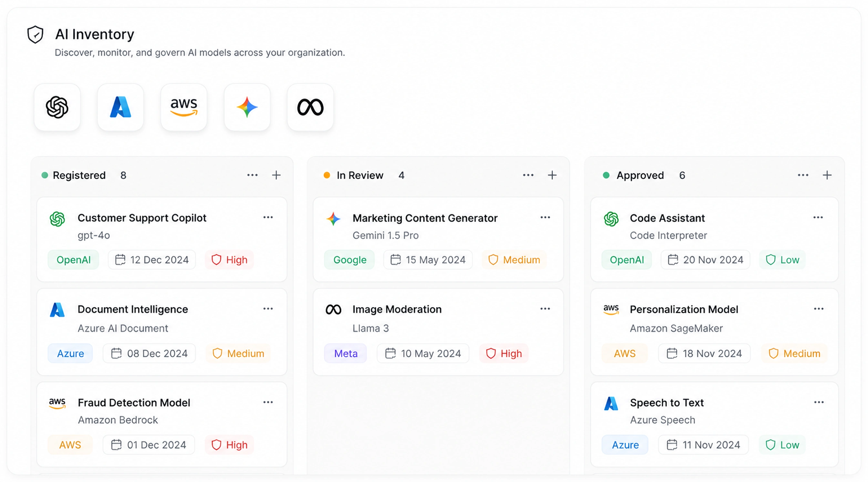Screen dimensions: 868x482
Task: Select the Google Gemini provider tile
Action: tap(247, 107)
